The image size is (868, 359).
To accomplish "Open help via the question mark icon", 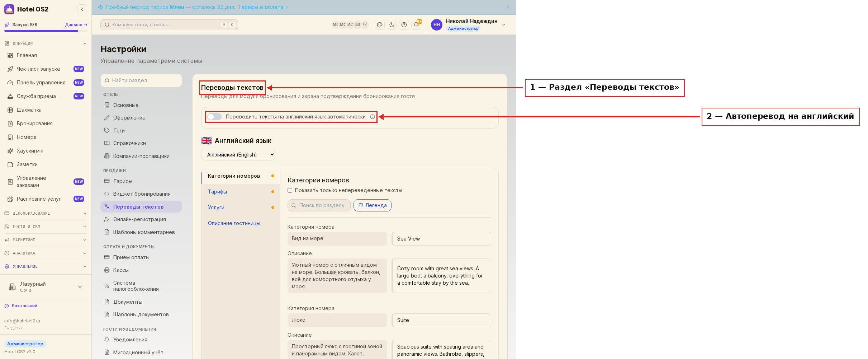I will [x=404, y=25].
